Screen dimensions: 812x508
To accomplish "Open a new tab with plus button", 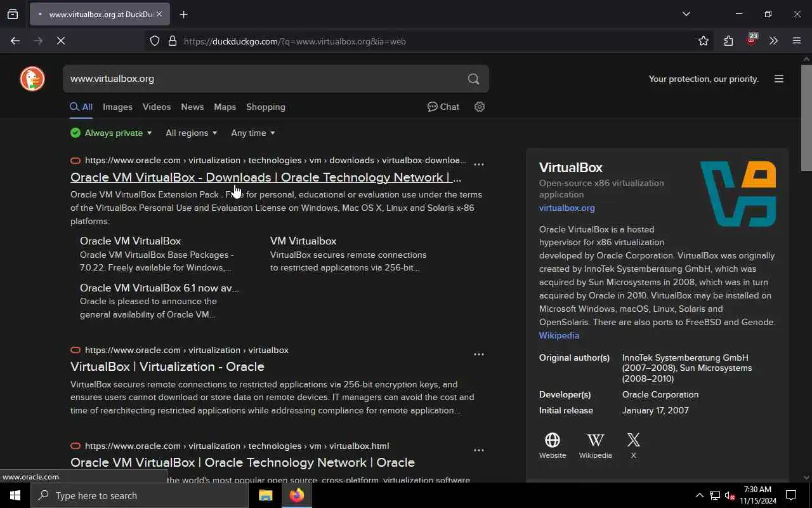I will 184,14.
